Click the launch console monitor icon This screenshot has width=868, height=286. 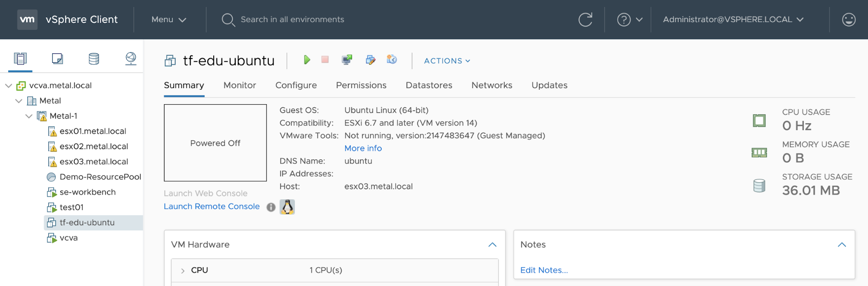347,59
